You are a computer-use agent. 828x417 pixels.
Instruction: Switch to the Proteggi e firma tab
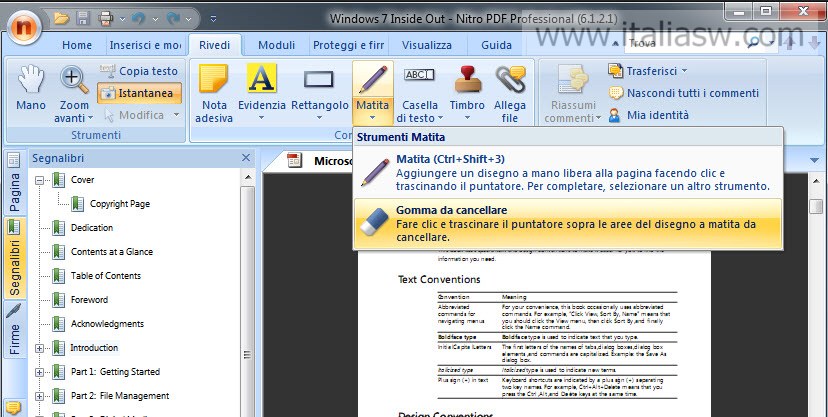[349, 45]
